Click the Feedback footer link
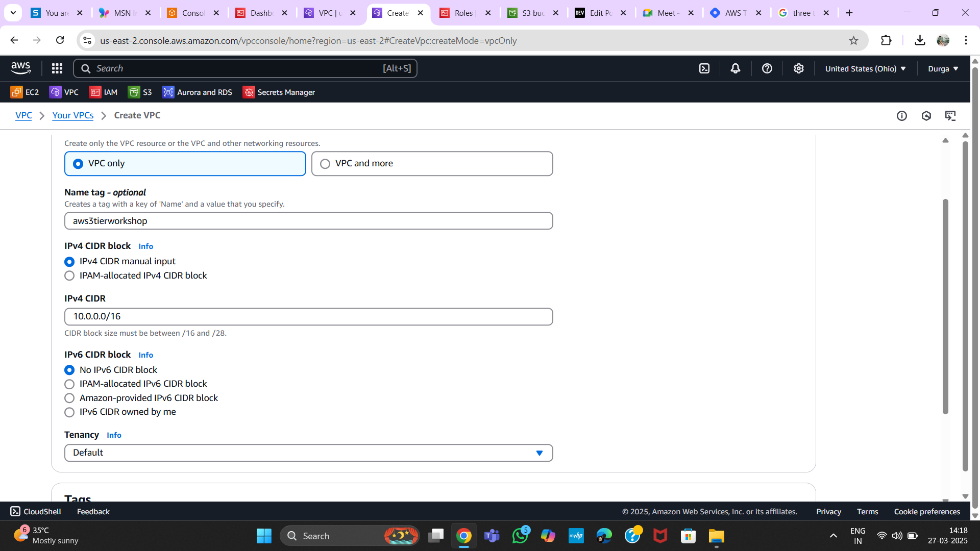The image size is (980, 551). (x=93, y=512)
